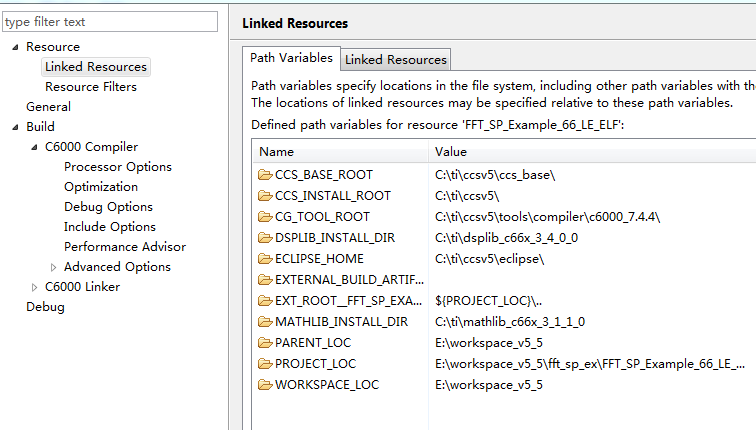Click the CG_TOOL_ROOT folder icon
756x430 pixels.
pyautogui.click(x=265, y=217)
